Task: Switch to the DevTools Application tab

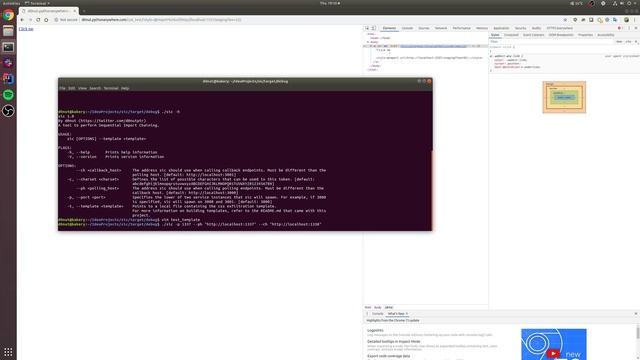Action: (501, 28)
